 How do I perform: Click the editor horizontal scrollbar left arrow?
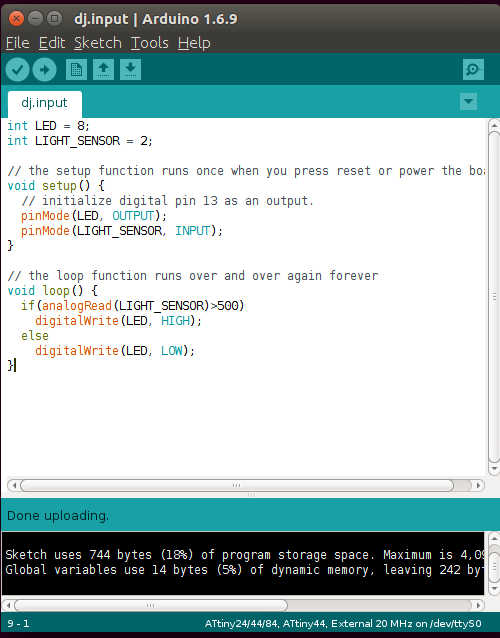pos(13,485)
